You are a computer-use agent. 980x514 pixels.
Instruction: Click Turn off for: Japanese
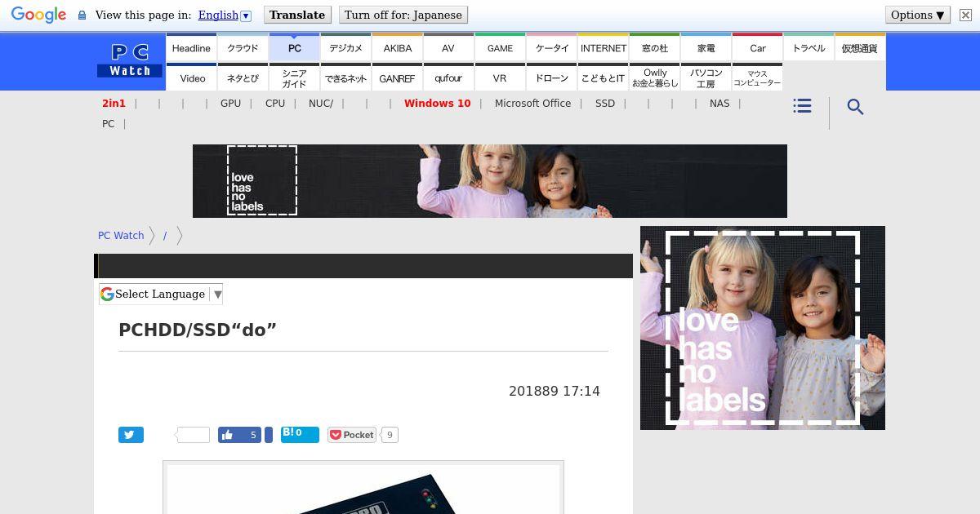[403, 15]
